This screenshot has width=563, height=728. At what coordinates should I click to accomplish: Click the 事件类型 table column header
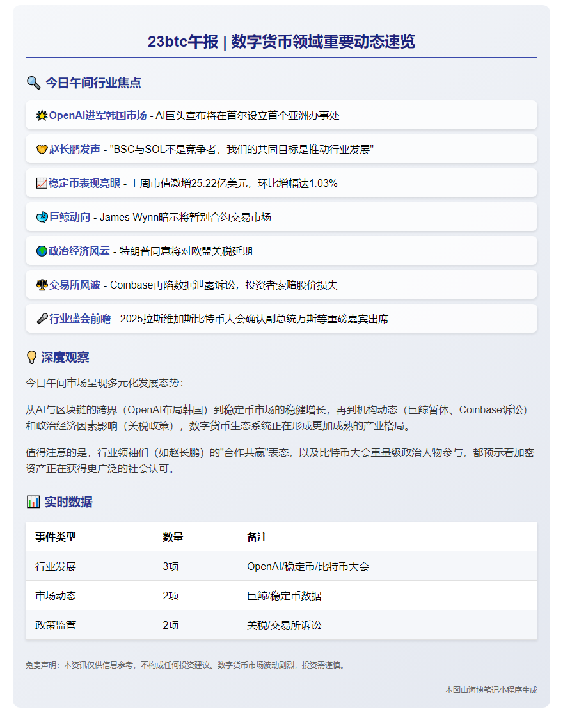pos(56,537)
